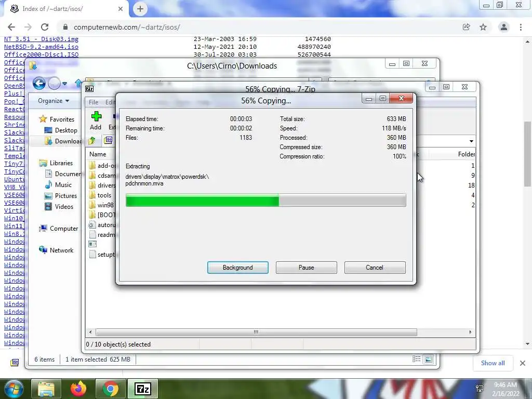Open Desktop in Explorer sidebar
532x399 pixels.
pyautogui.click(x=66, y=130)
